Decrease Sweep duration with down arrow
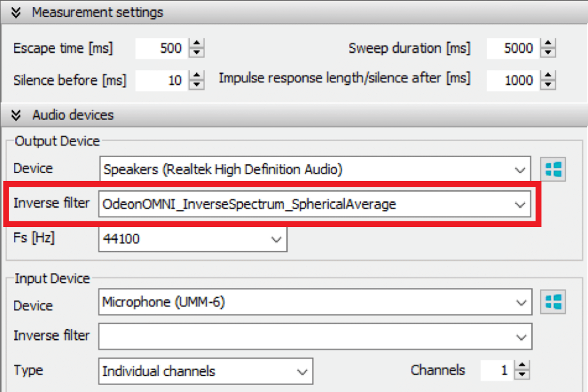This screenshot has width=588, height=392. [x=548, y=53]
